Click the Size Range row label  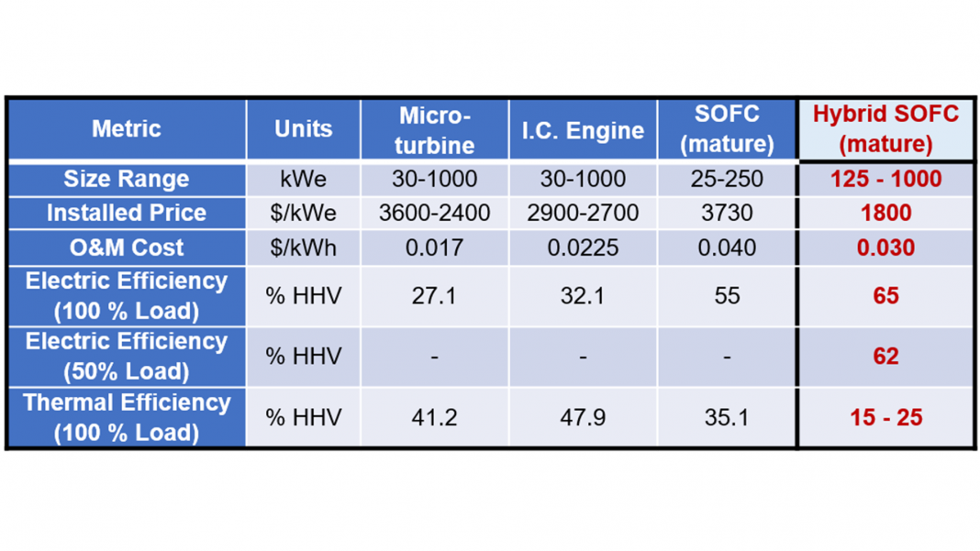click(x=127, y=179)
